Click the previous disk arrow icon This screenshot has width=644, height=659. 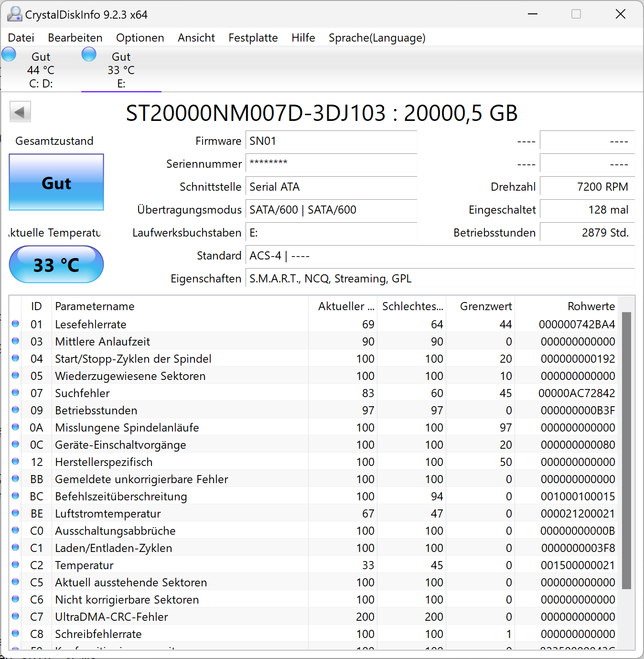20,112
